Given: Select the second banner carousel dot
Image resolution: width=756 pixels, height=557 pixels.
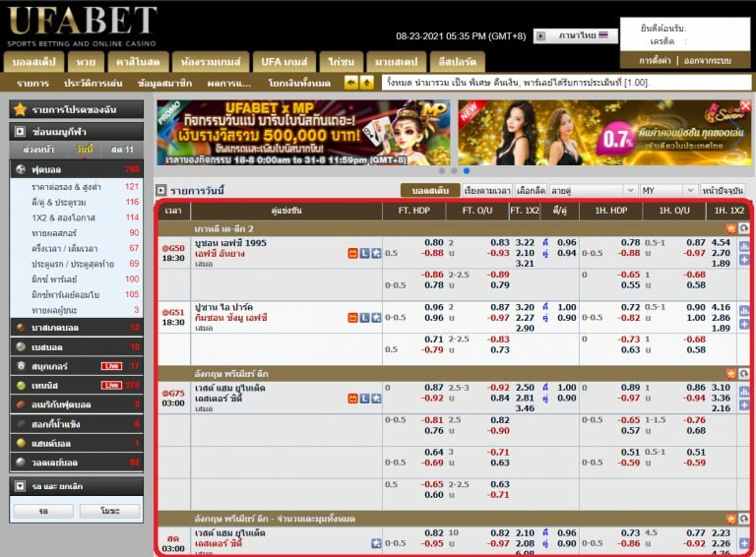Looking at the screenshot, I should [454, 170].
